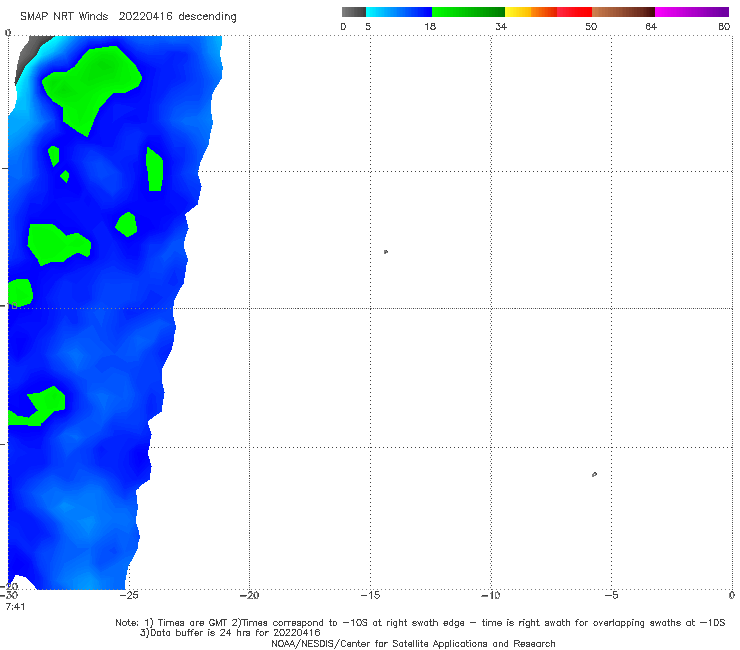
Task: Click the '64' label under the color bar
Action: (651, 27)
